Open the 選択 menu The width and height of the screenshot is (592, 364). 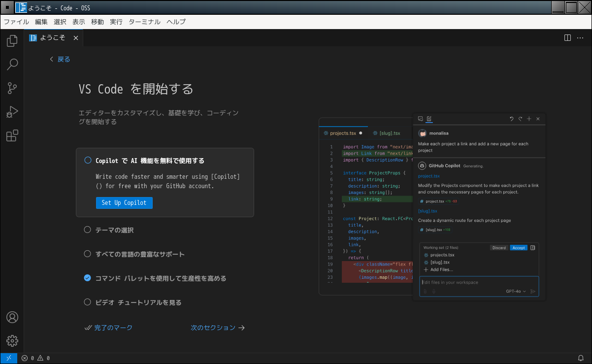(x=60, y=22)
